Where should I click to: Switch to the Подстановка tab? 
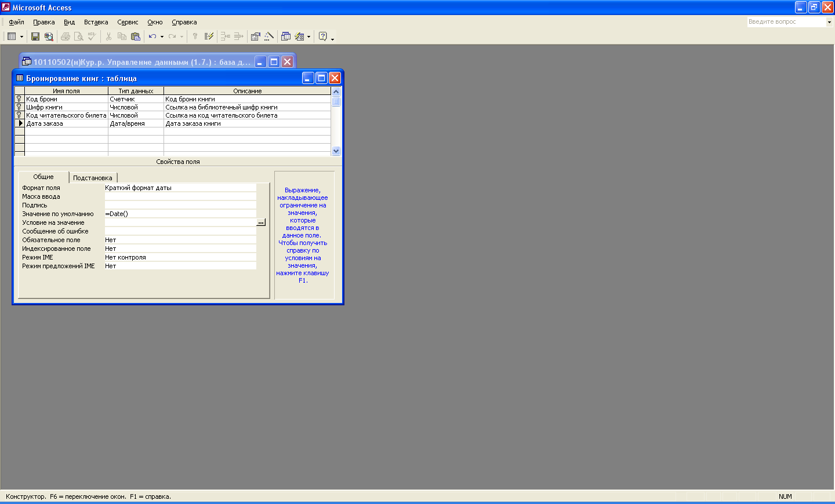(93, 178)
